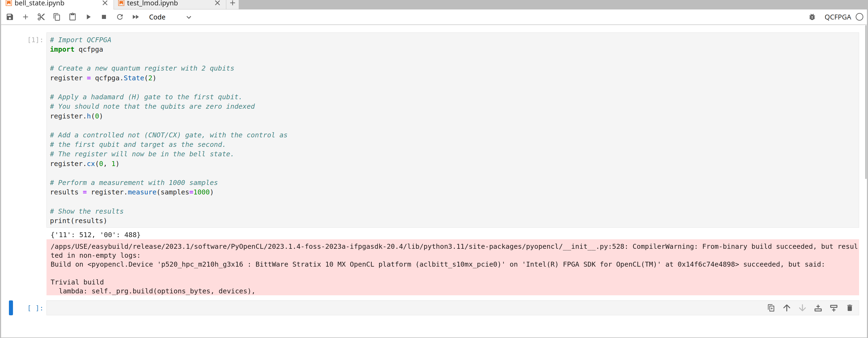Close the bell_state.ipynb tab

(105, 3)
